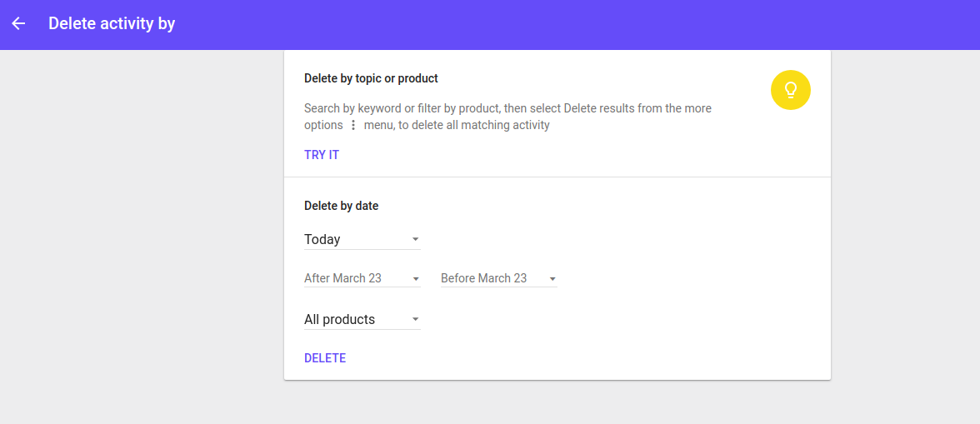Screen dimensions: 980x424
Task: Select the All products filter field
Action: [350, 320]
